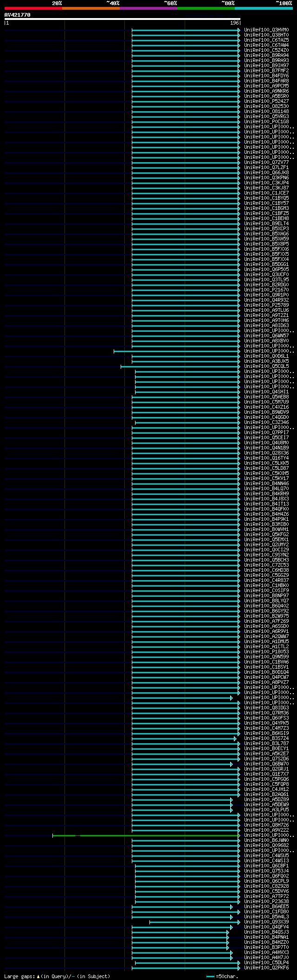Click UniRef100_P0C1G8 label
Screen dimensions: 297x980
click(266, 122)
